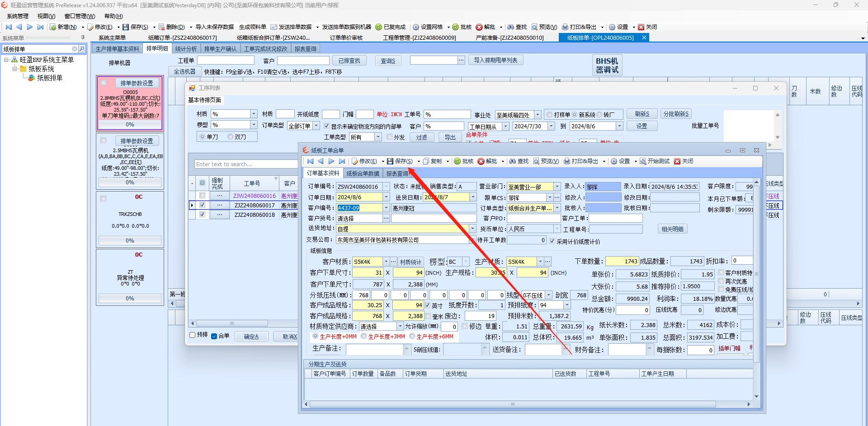The image size is (868, 426).
Task: Click 新增(N) icon in main toolbar
Action: click(53, 27)
